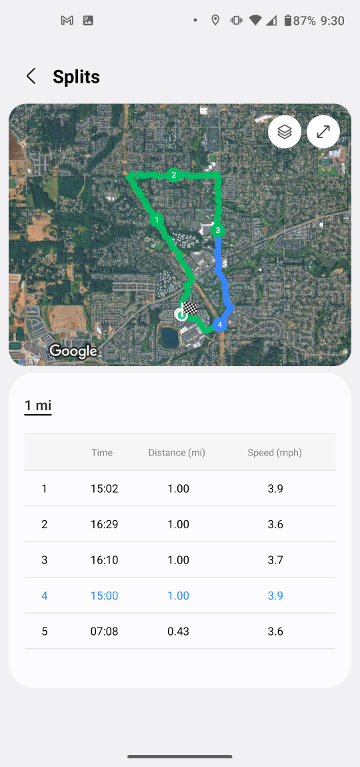Image resolution: width=360 pixels, height=767 pixels.
Task: Tap the mile 2 marker on route
Action: [x=174, y=175]
